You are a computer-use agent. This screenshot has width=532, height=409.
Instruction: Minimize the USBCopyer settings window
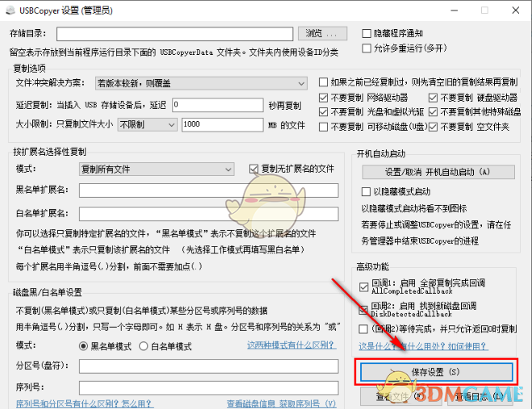point(454,10)
